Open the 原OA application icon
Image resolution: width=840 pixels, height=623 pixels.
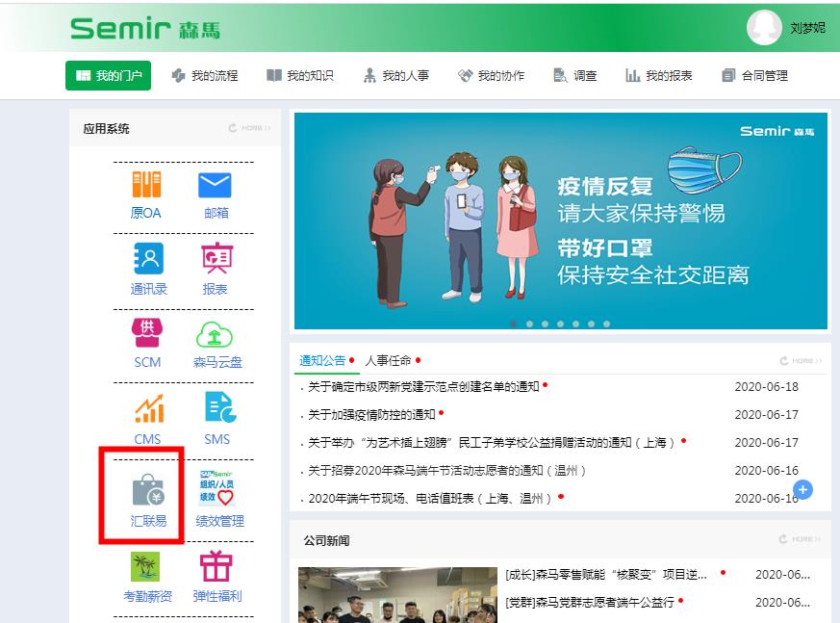tap(146, 185)
